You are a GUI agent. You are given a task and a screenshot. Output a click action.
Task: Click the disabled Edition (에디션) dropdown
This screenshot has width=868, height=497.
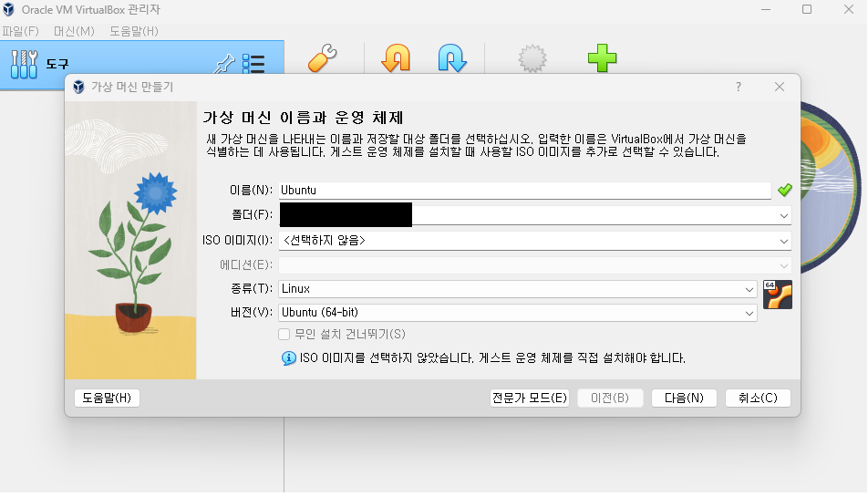tap(534, 265)
